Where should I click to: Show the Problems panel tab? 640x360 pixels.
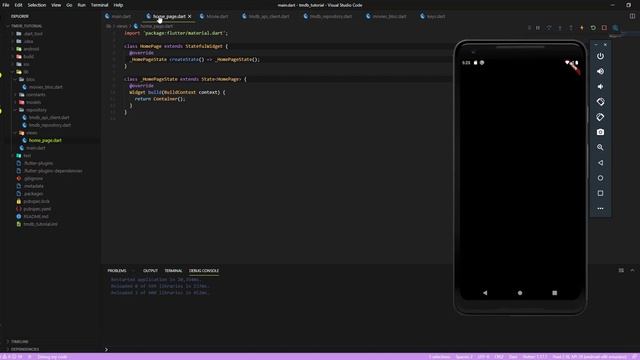pyautogui.click(x=117, y=271)
